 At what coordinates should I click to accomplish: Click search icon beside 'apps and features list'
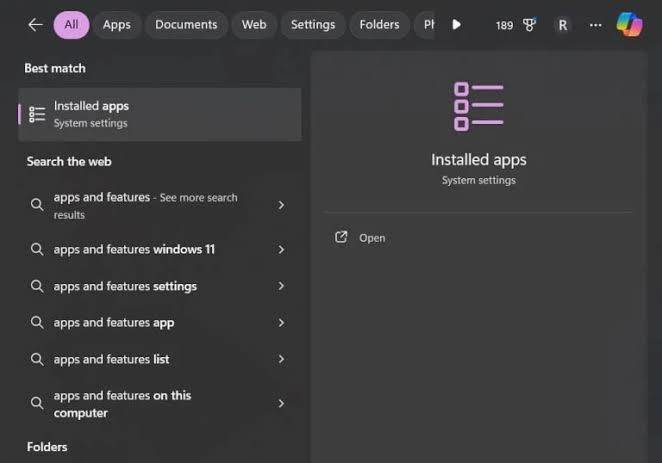tap(37, 360)
